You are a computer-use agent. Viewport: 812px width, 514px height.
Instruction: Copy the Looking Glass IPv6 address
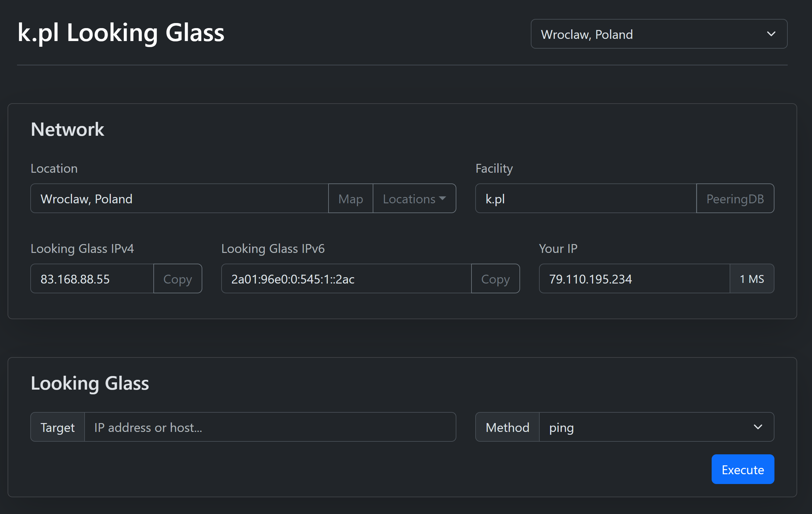point(495,279)
